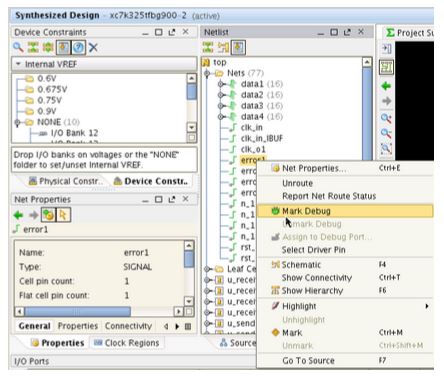Expand the NONE folder in Internal VREF

[x=17, y=122]
